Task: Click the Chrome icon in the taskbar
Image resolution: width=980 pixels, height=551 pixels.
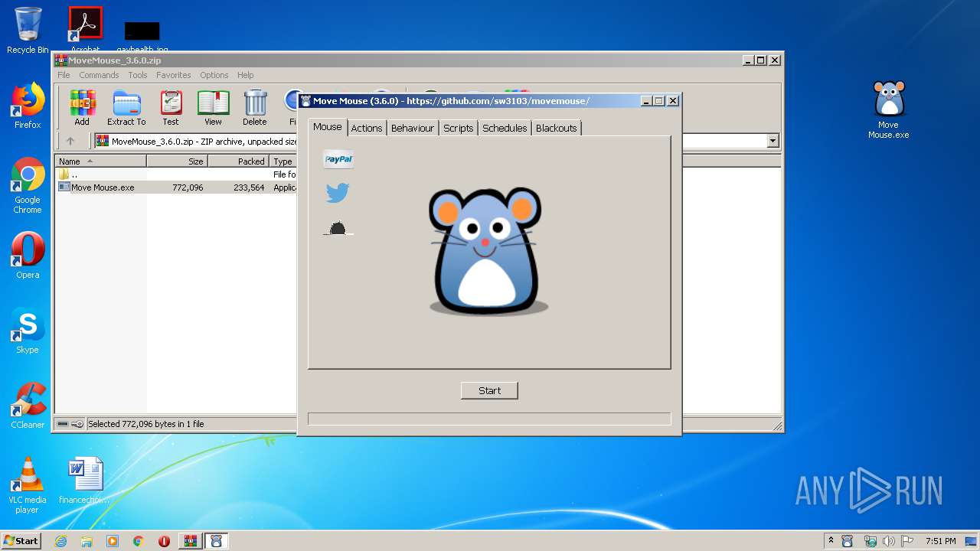Action: [x=139, y=541]
